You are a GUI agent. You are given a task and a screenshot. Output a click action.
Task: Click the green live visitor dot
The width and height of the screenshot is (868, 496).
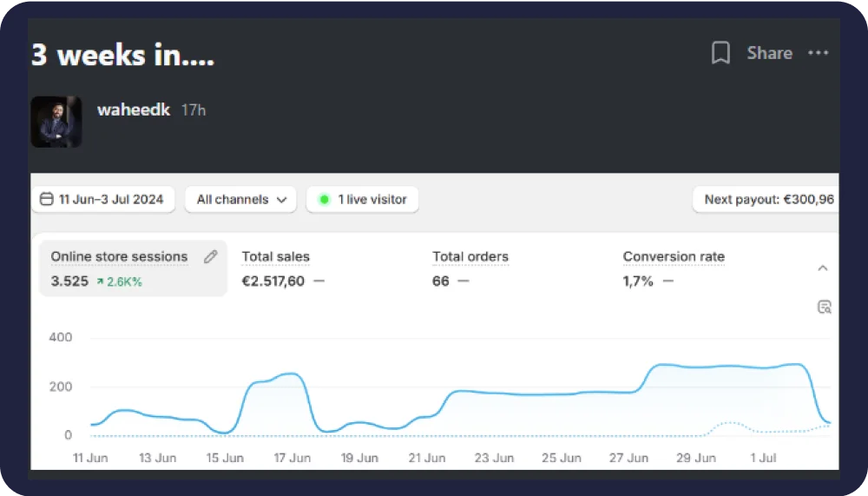click(325, 199)
